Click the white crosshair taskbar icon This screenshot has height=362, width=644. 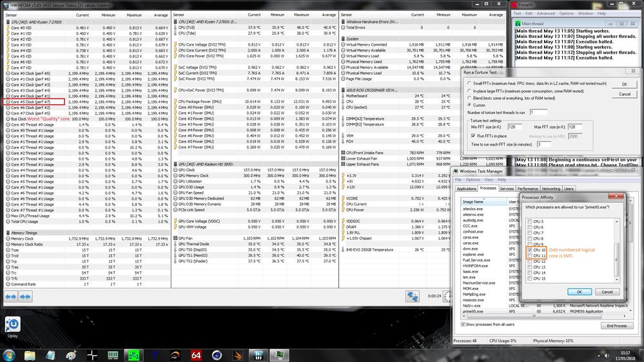click(92, 356)
